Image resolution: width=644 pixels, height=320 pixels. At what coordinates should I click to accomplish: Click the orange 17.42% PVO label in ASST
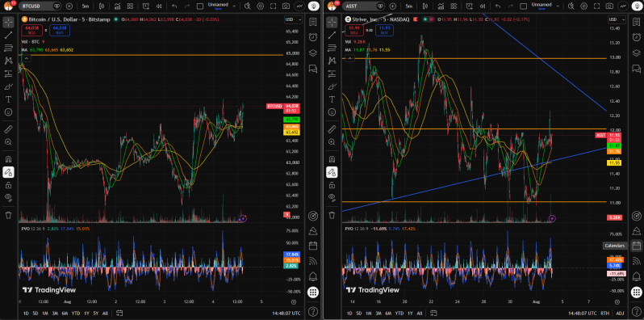click(615, 260)
